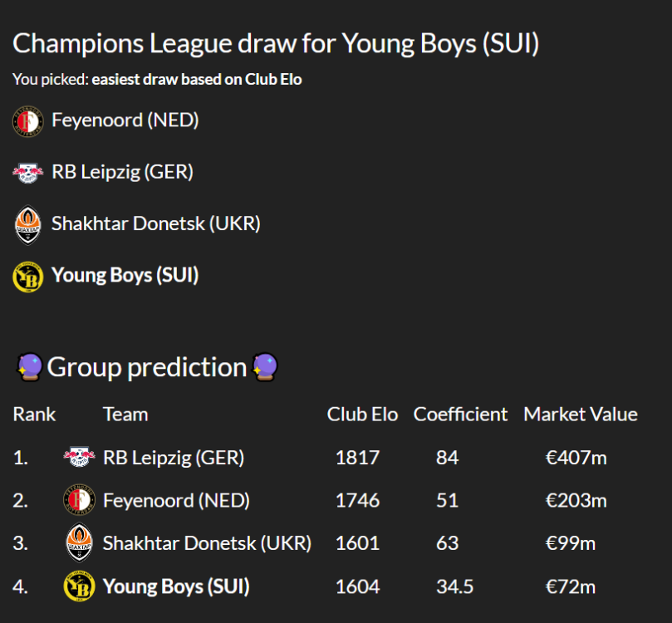The width and height of the screenshot is (672, 623).
Task: Click the Young Boys crest in draw list
Action: (x=28, y=277)
